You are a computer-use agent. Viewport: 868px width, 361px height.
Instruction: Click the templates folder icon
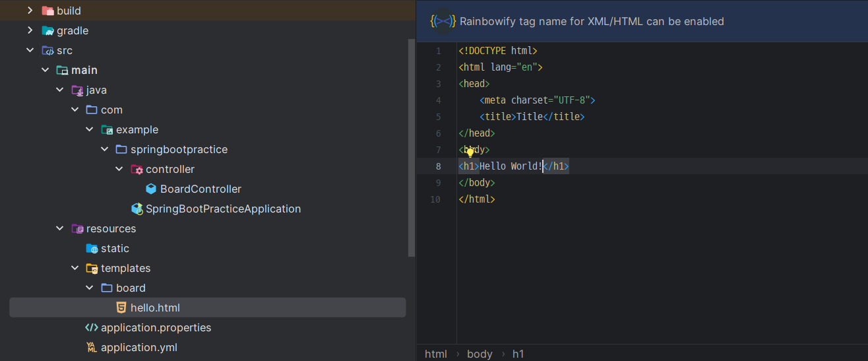[92, 268]
